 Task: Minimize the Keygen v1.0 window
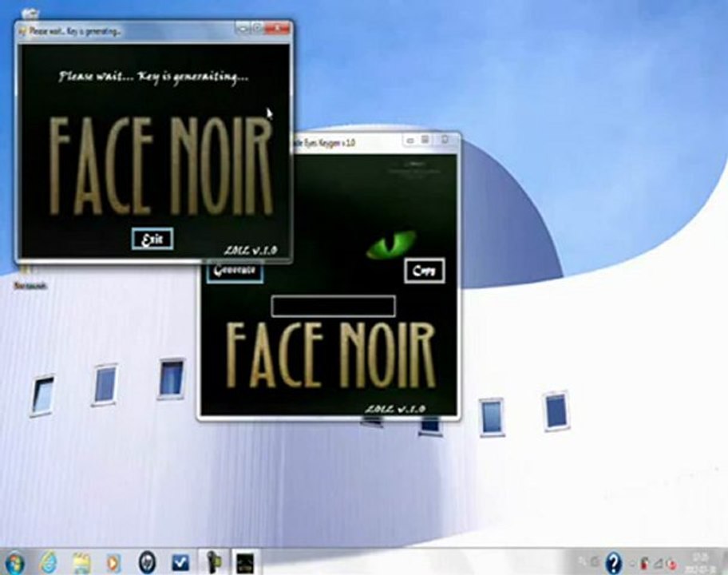tap(410, 140)
